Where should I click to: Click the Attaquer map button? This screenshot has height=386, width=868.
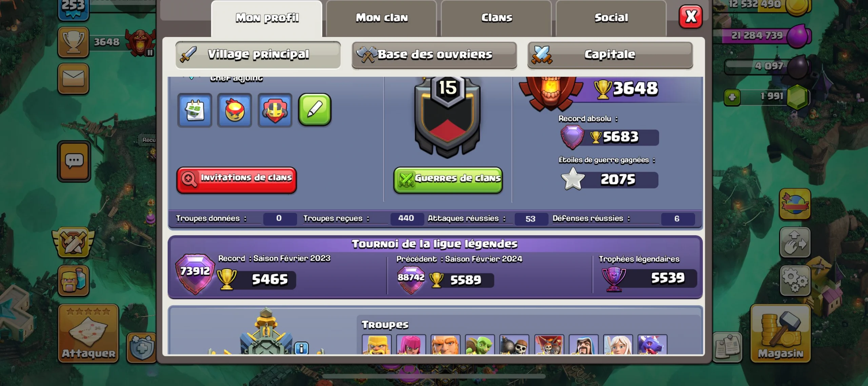tap(88, 333)
